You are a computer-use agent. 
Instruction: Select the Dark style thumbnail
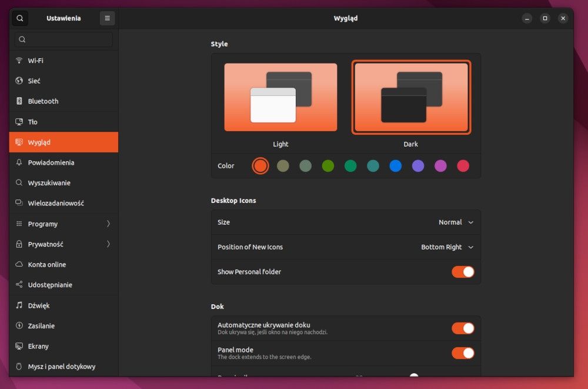[411, 97]
